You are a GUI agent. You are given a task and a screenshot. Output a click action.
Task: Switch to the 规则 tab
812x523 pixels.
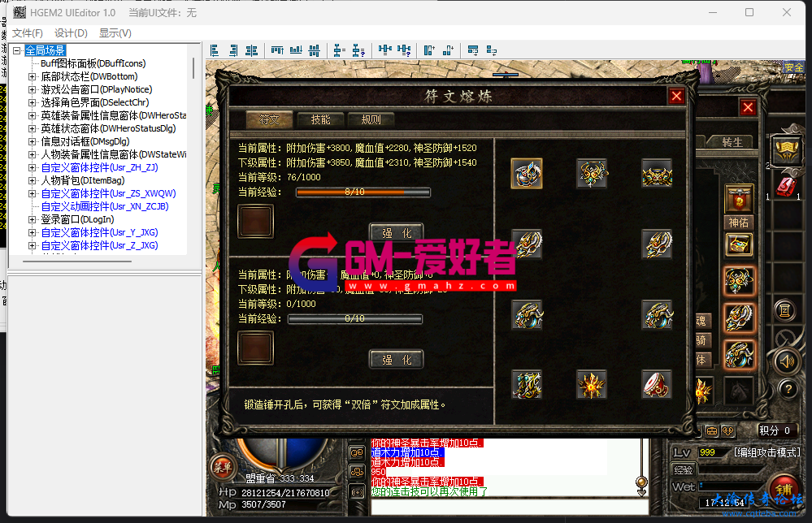[x=371, y=120]
